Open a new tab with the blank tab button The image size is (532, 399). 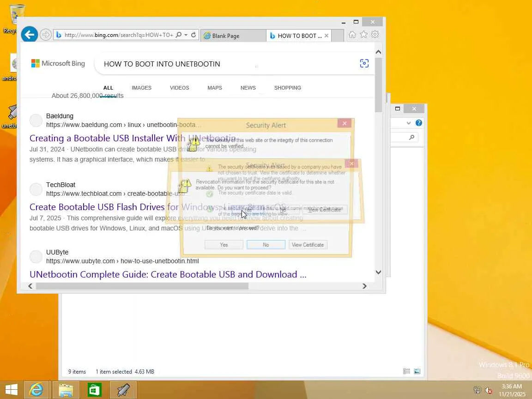(x=337, y=36)
